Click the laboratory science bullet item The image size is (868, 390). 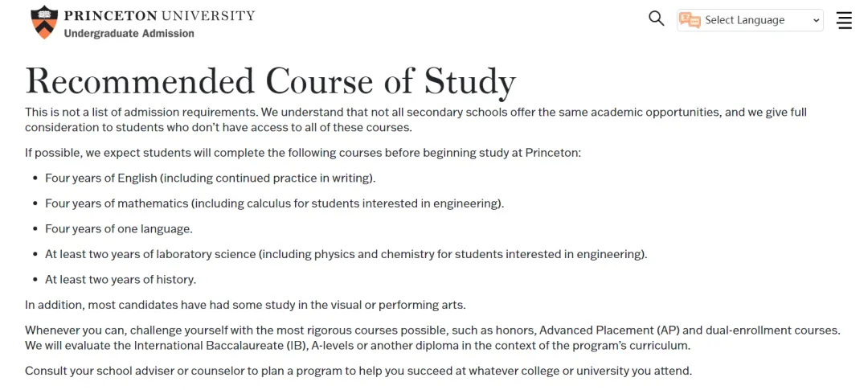346,254
